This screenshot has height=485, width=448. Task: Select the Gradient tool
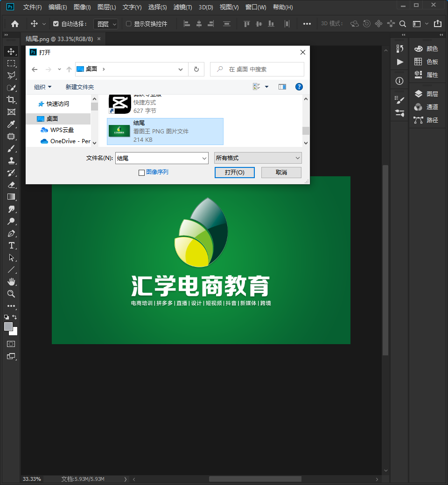[x=11, y=197]
